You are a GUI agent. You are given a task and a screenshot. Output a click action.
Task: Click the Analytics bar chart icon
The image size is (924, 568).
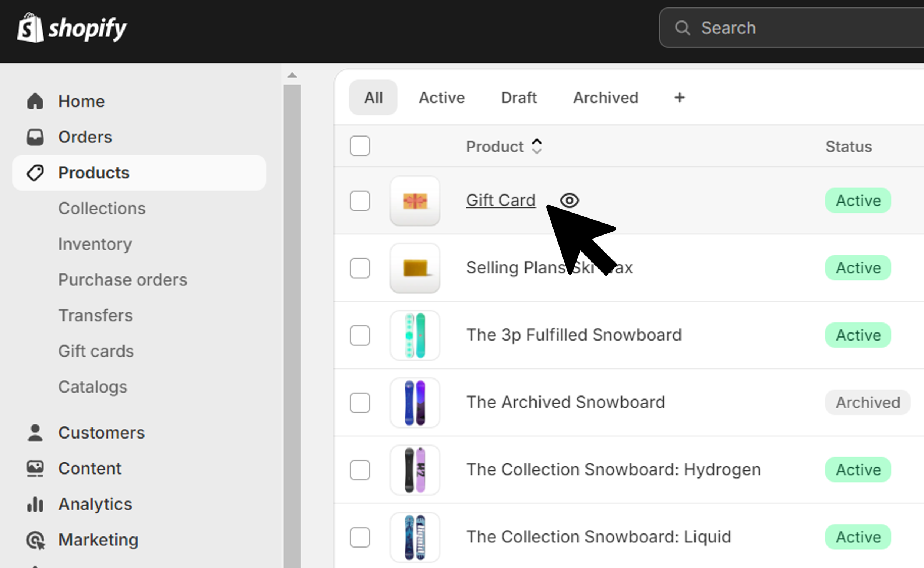click(35, 504)
